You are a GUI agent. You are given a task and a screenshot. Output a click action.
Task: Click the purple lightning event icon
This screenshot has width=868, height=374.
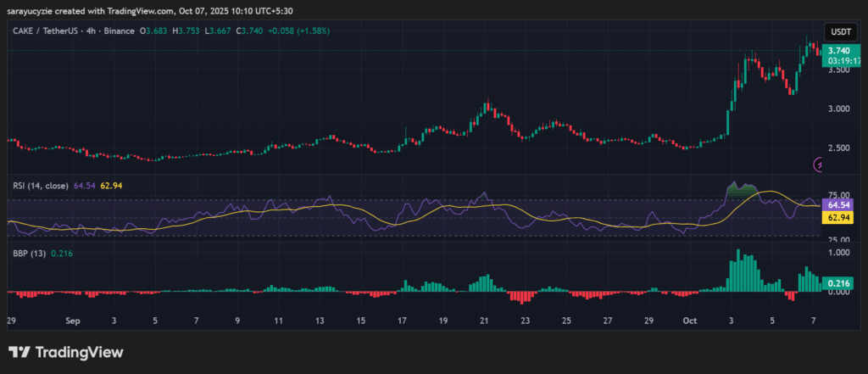coord(819,165)
